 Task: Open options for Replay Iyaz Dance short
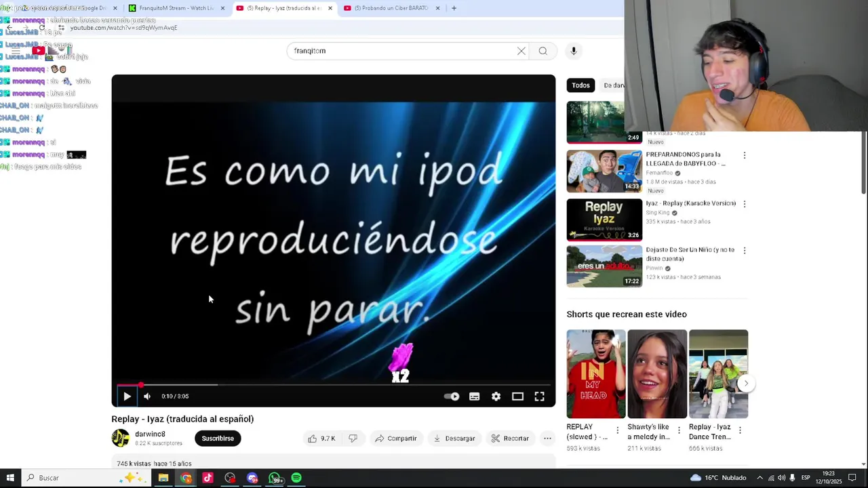740,430
